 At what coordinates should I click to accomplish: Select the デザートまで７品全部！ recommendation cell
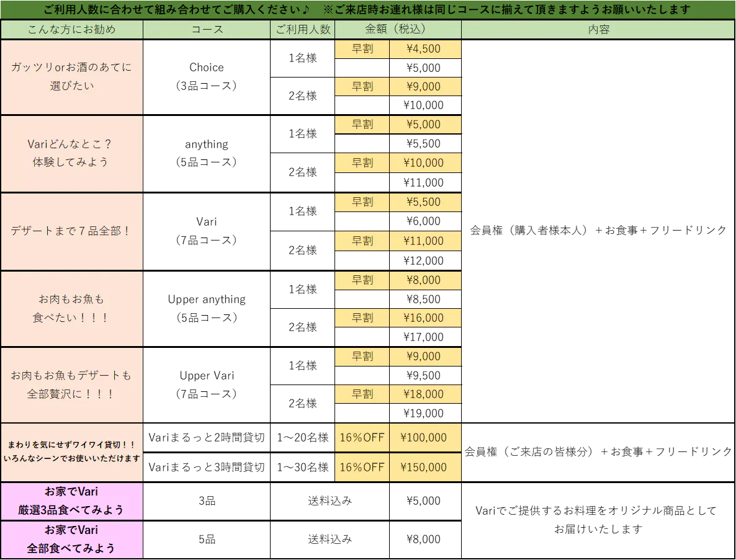71,231
